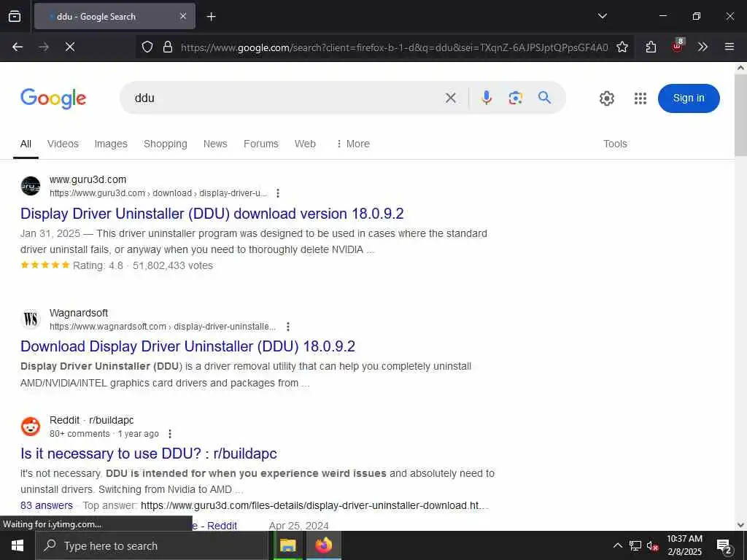Submit search with magnifier icon
The height and width of the screenshot is (560, 747).
tap(544, 98)
